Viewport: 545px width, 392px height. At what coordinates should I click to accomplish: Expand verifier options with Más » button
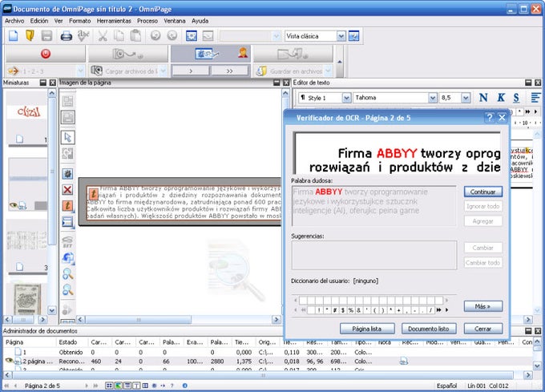[483, 306]
